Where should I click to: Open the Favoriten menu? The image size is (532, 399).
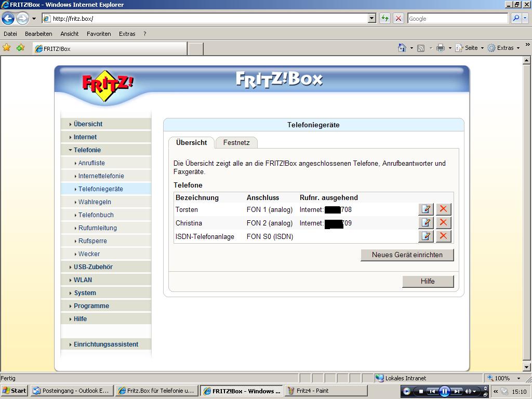coord(99,34)
